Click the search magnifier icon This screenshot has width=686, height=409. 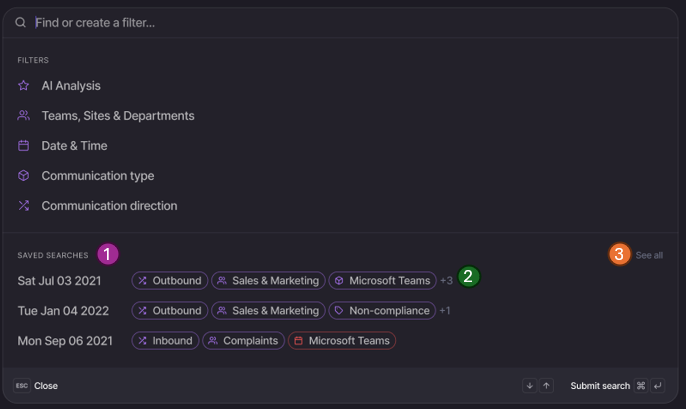click(x=21, y=22)
